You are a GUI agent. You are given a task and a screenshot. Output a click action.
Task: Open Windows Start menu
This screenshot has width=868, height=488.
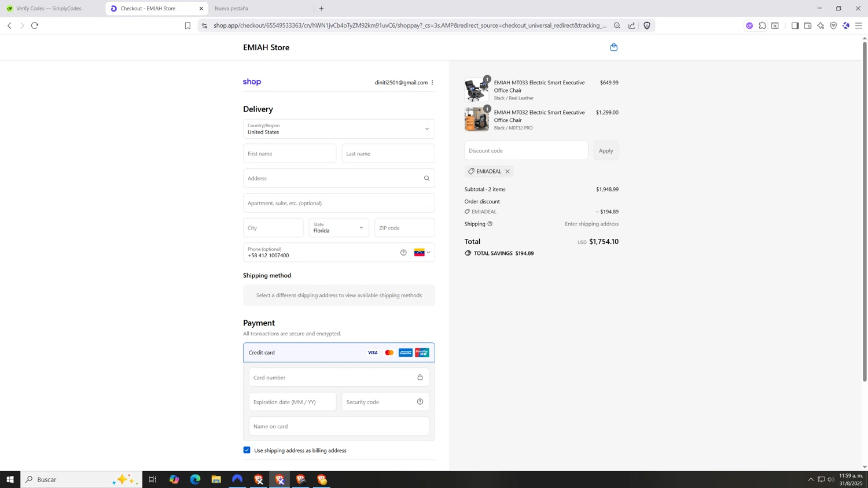point(10,479)
